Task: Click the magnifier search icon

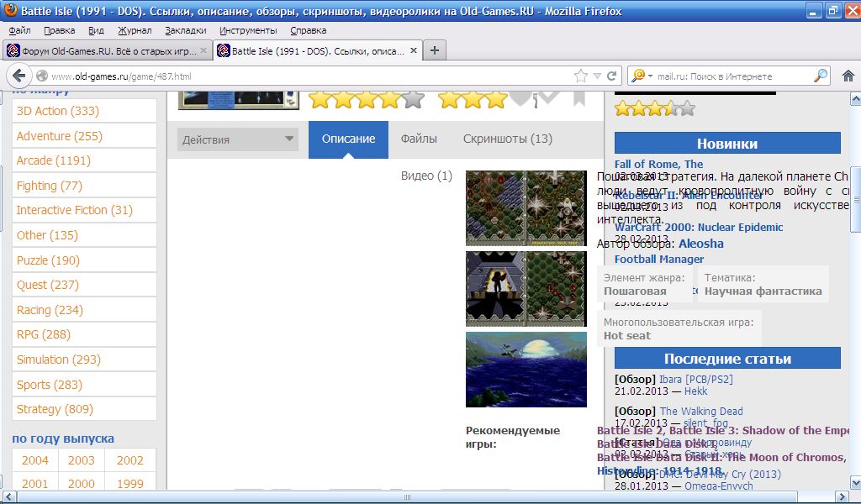Action: 820,76
